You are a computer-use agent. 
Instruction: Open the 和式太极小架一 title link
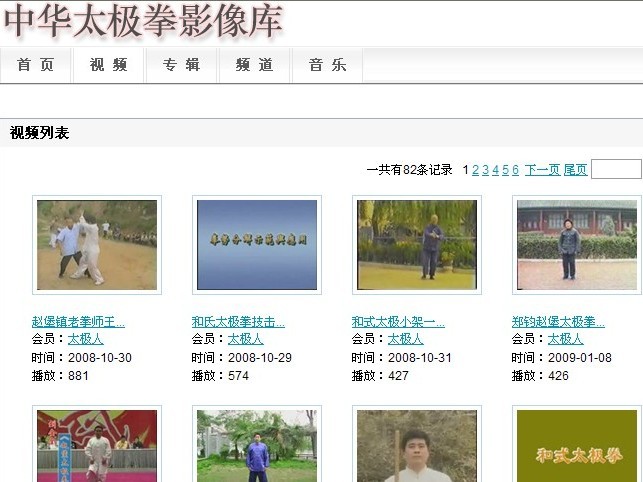pos(398,322)
